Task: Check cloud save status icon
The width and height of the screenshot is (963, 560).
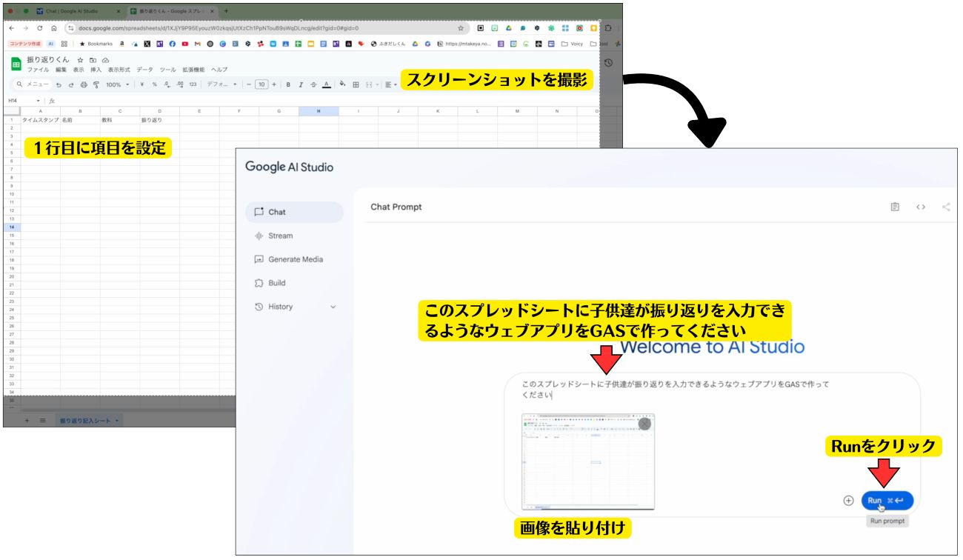Action: pyautogui.click(x=105, y=59)
